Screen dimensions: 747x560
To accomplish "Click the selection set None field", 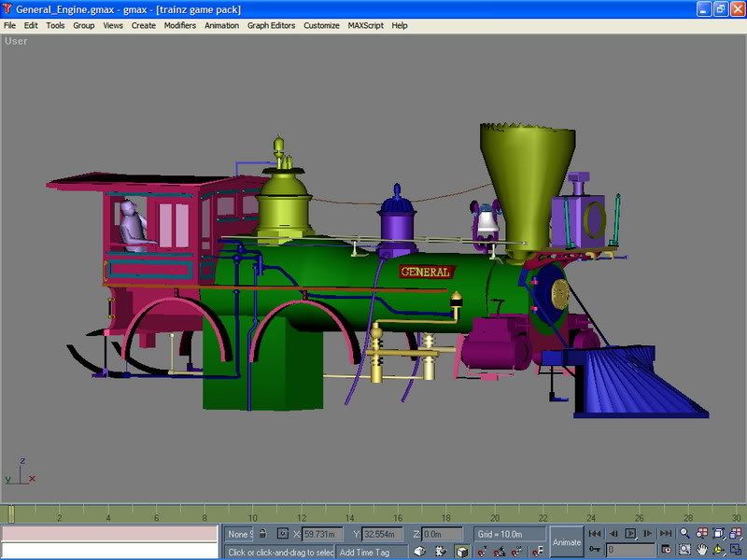I will point(239,534).
